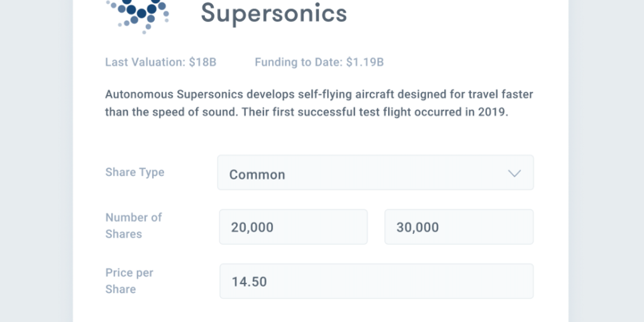Click the year "2019" in the description
Screen dimensions: 644x322
click(x=492, y=112)
